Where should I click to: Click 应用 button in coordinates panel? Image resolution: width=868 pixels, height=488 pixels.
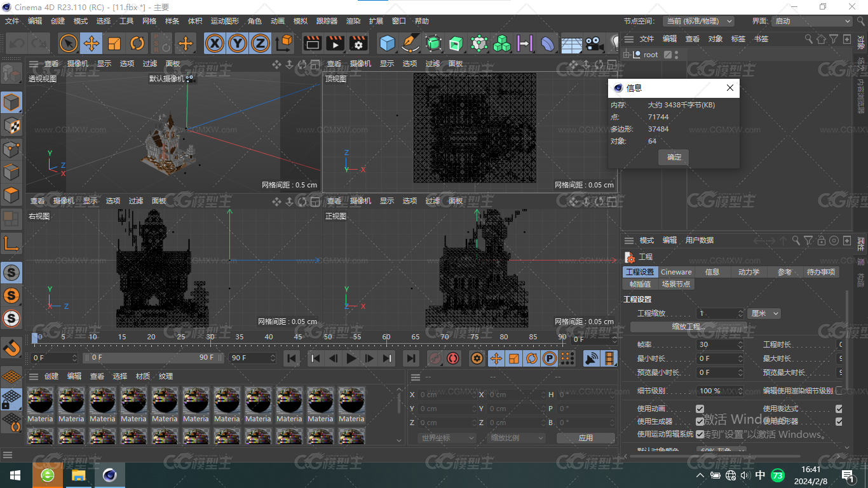[x=585, y=438]
